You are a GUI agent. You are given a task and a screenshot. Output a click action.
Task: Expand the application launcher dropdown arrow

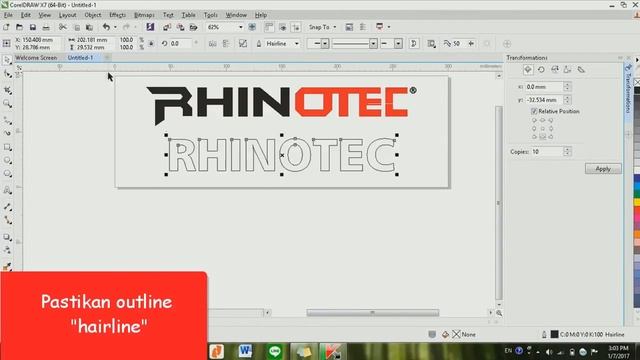click(x=389, y=27)
